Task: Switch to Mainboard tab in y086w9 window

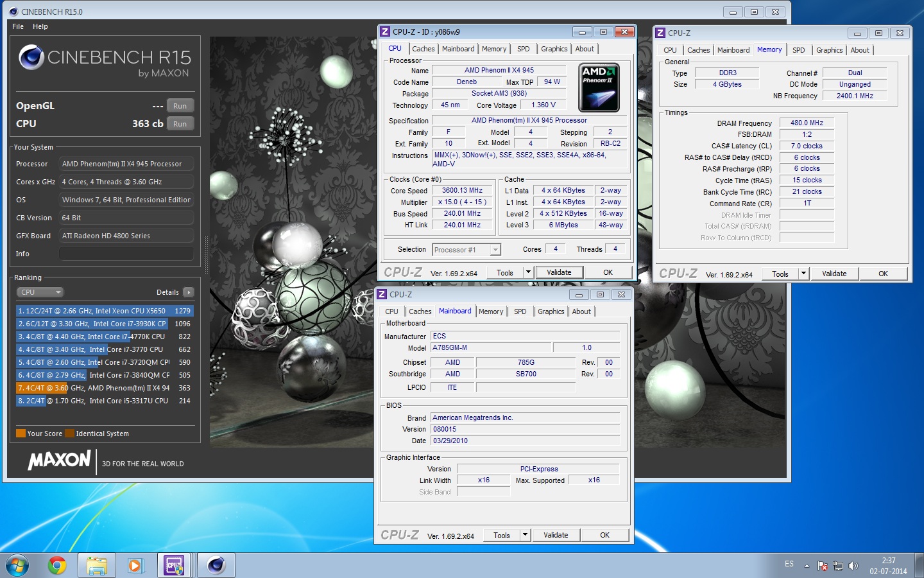Action: pos(458,49)
